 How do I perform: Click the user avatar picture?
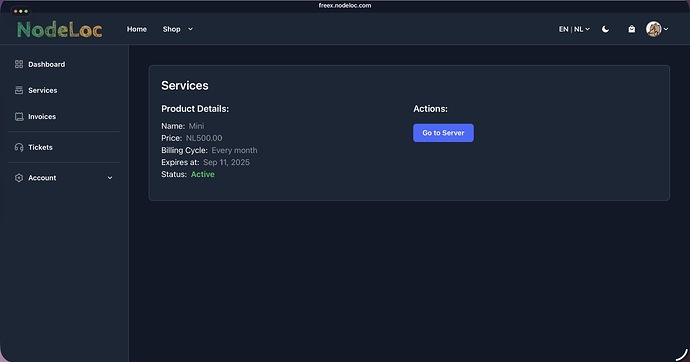pyautogui.click(x=653, y=29)
